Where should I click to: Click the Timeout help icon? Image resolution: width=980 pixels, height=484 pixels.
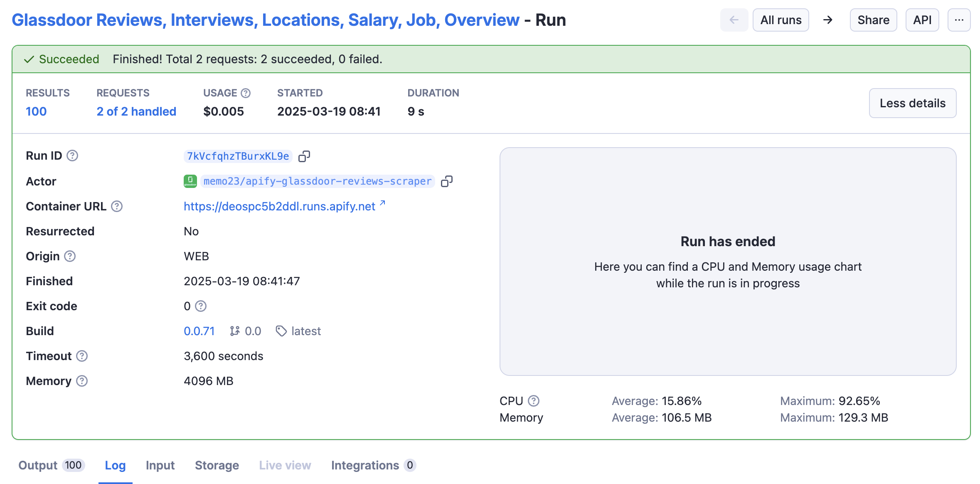(x=82, y=356)
